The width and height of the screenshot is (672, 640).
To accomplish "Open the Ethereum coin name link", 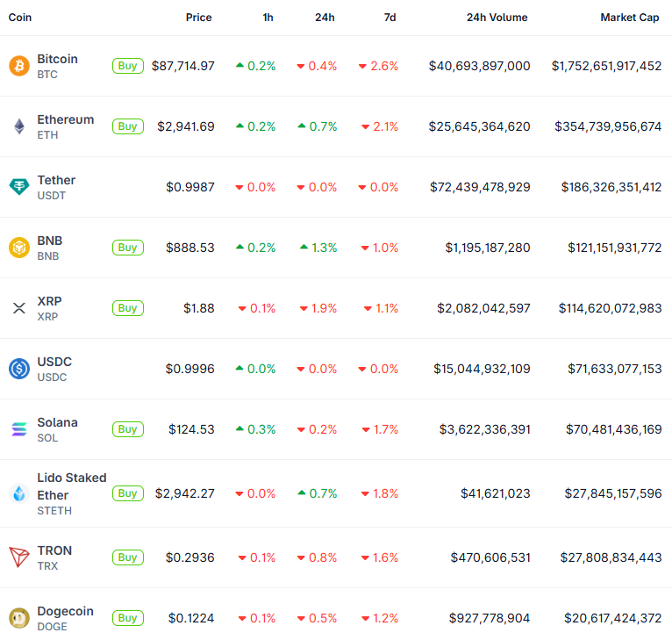I will tap(65, 119).
